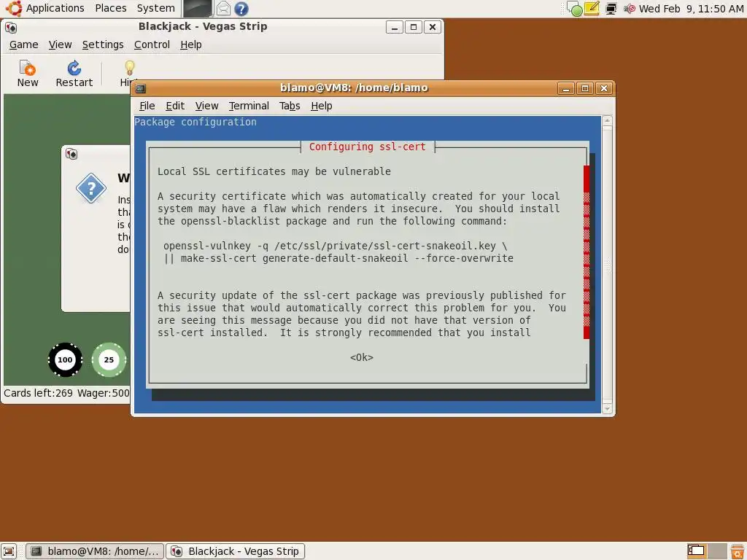Open the File menu in terminal
This screenshot has width=747, height=560.
click(147, 106)
